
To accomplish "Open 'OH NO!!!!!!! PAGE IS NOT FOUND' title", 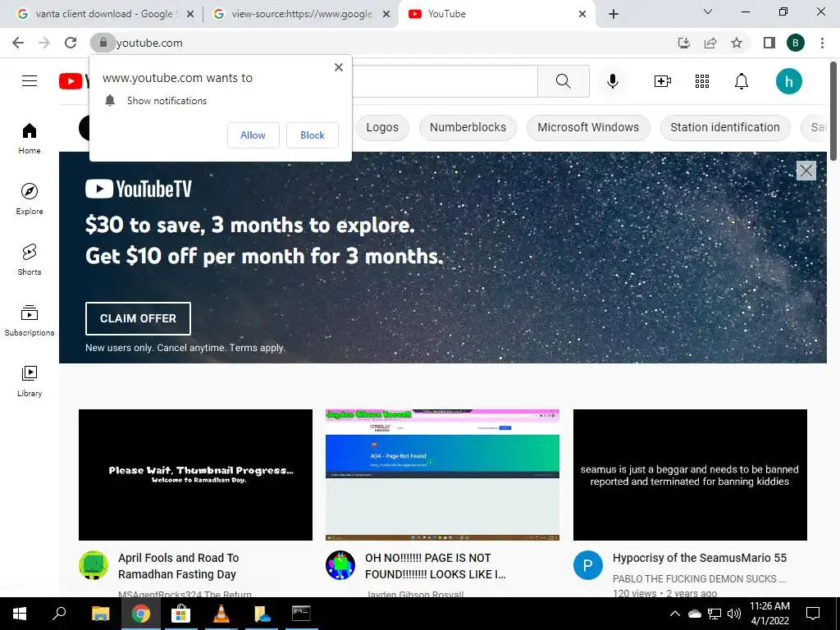I will (436, 566).
